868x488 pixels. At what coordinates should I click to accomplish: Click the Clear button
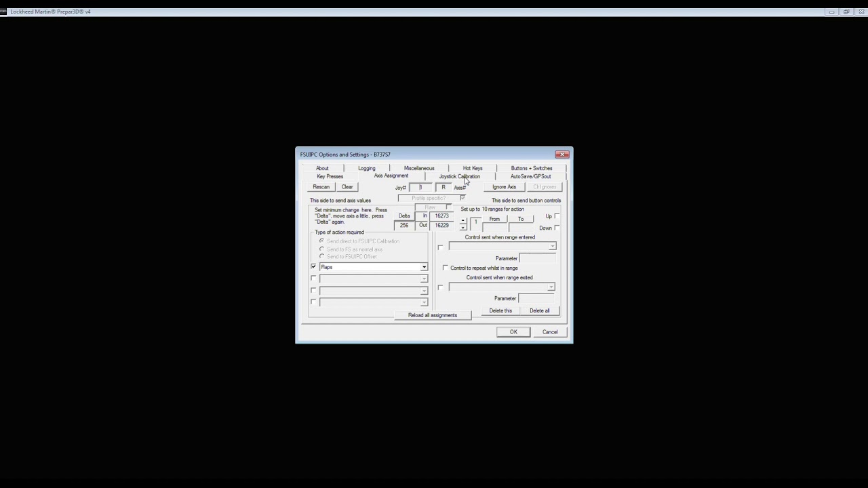(347, 187)
